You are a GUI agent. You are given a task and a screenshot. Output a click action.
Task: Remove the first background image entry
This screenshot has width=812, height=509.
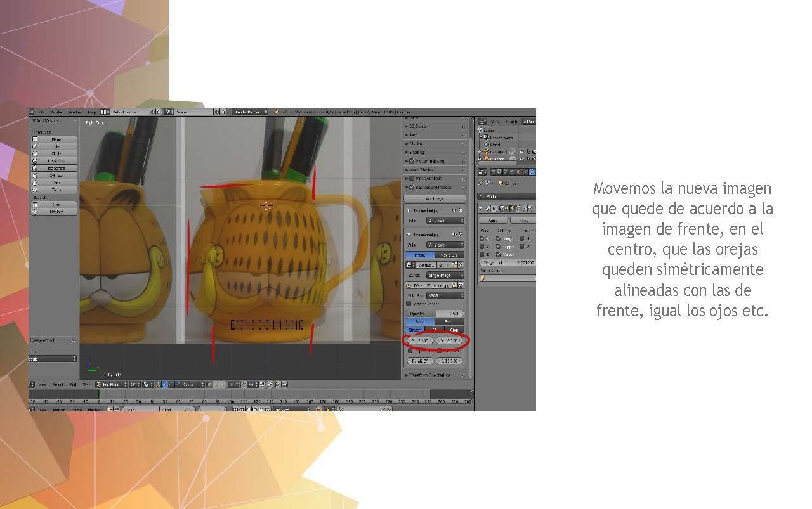tap(461, 210)
